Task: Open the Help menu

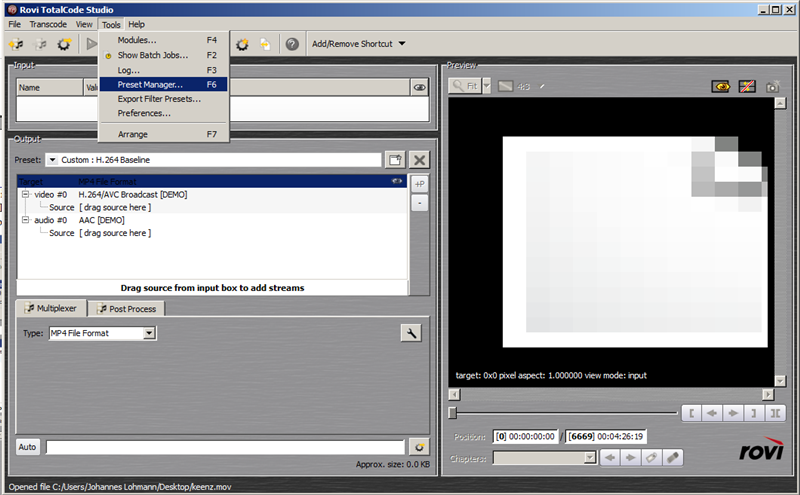Action: point(136,24)
